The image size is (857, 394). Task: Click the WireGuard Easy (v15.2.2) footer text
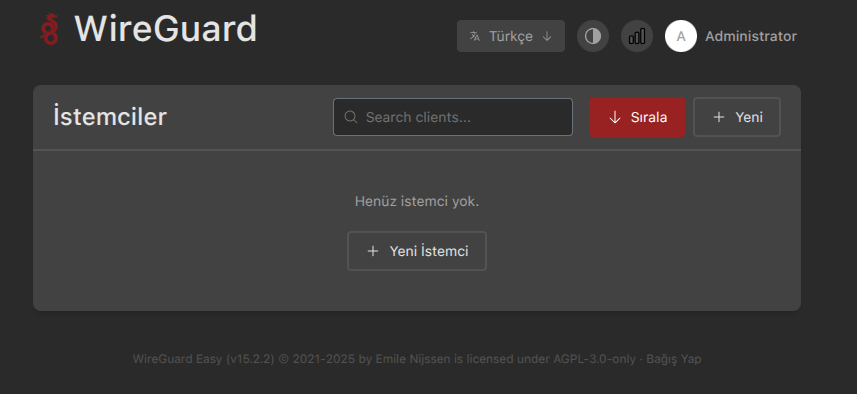coord(203,359)
